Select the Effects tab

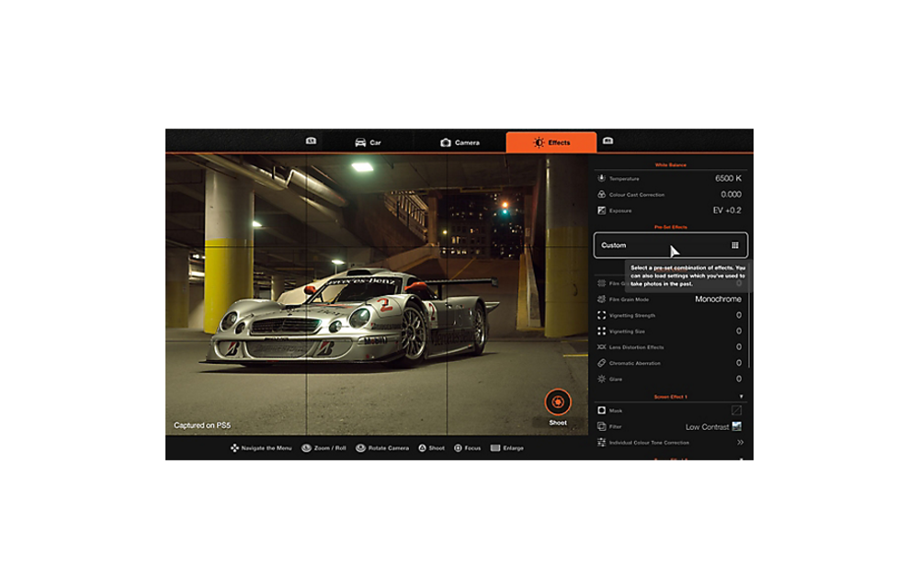[x=550, y=142]
